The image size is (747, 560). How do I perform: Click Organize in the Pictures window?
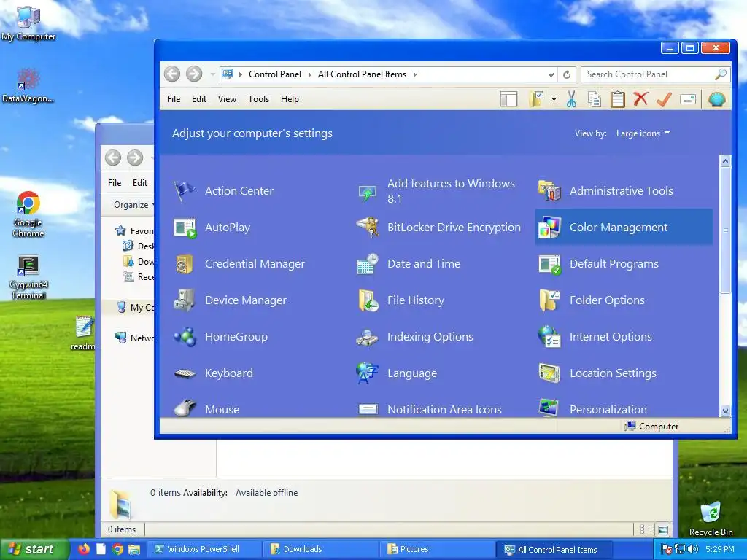[x=131, y=205]
